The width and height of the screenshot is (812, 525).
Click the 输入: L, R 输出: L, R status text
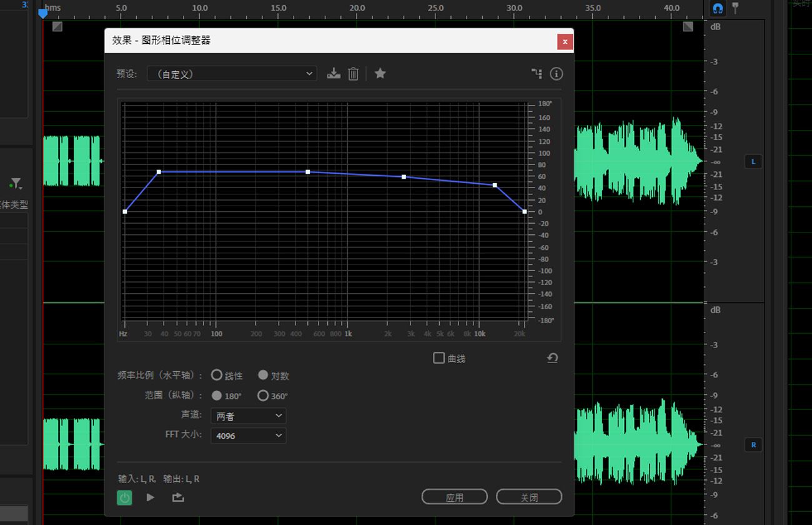click(x=159, y=479)
